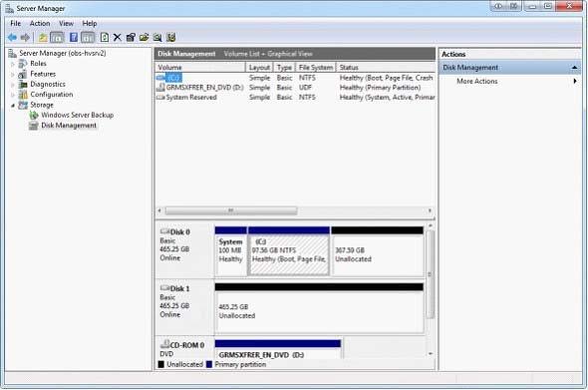Click the Diagnostics tree icon
The image size is (588, 390).
click(x=23, y=84)
